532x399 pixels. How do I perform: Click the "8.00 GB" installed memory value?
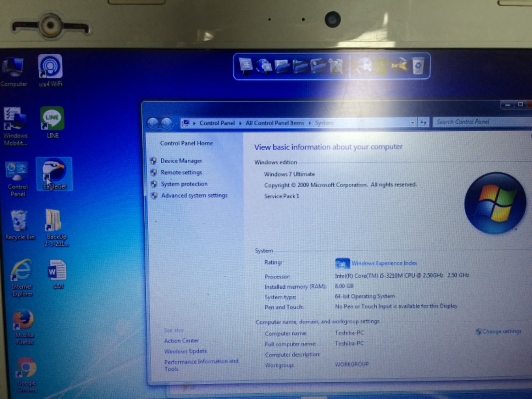click(x=344, y=286)
